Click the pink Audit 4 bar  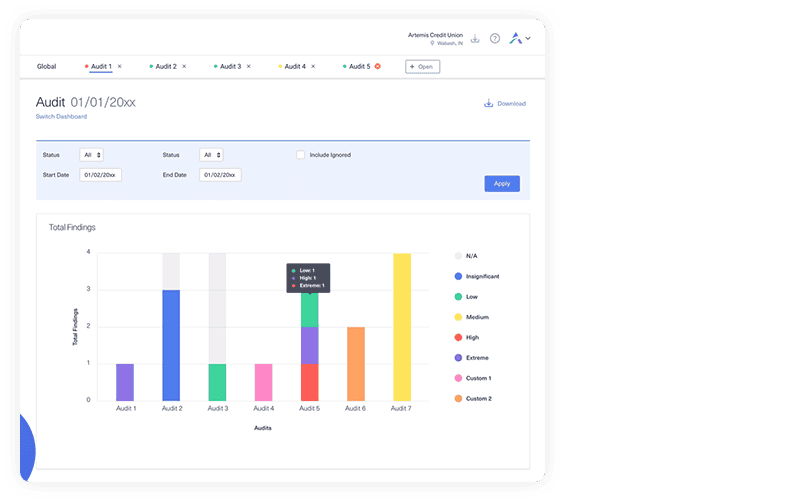pos(263,382)
